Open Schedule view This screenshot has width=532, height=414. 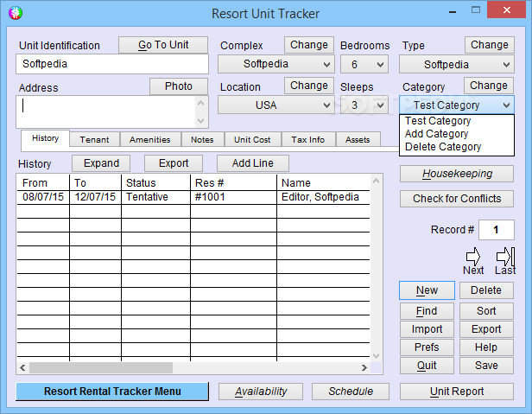coord(351,392)
